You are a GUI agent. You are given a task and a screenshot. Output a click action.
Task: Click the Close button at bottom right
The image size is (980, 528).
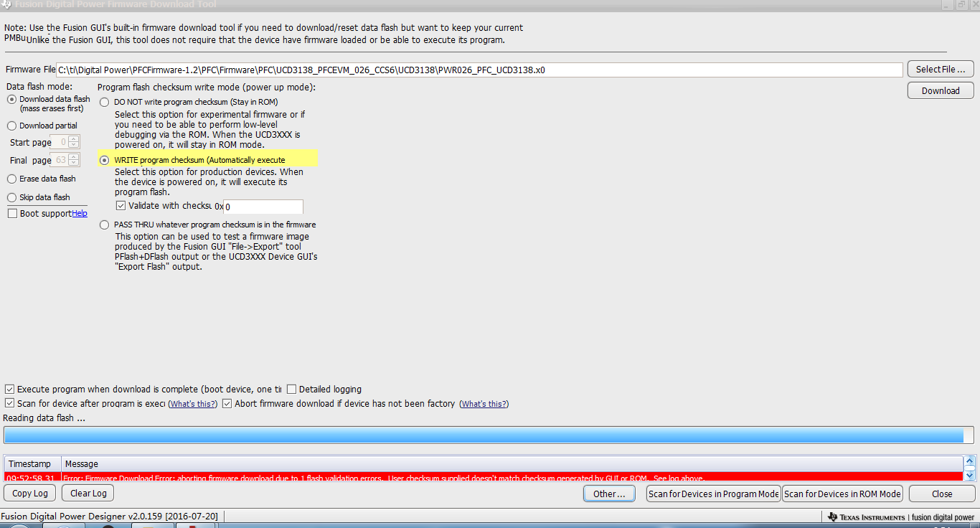coord(942,494)
